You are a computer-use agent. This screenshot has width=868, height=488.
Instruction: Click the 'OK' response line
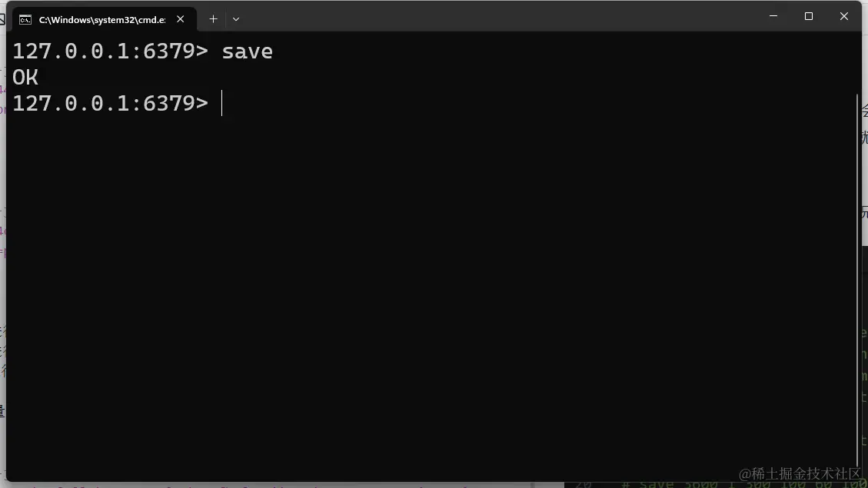coord(25,78)
